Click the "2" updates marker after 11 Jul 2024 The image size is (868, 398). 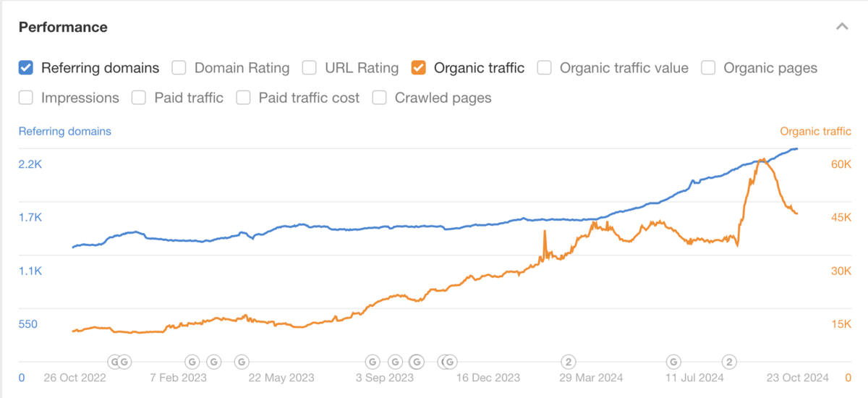click(x=730, y=361)
